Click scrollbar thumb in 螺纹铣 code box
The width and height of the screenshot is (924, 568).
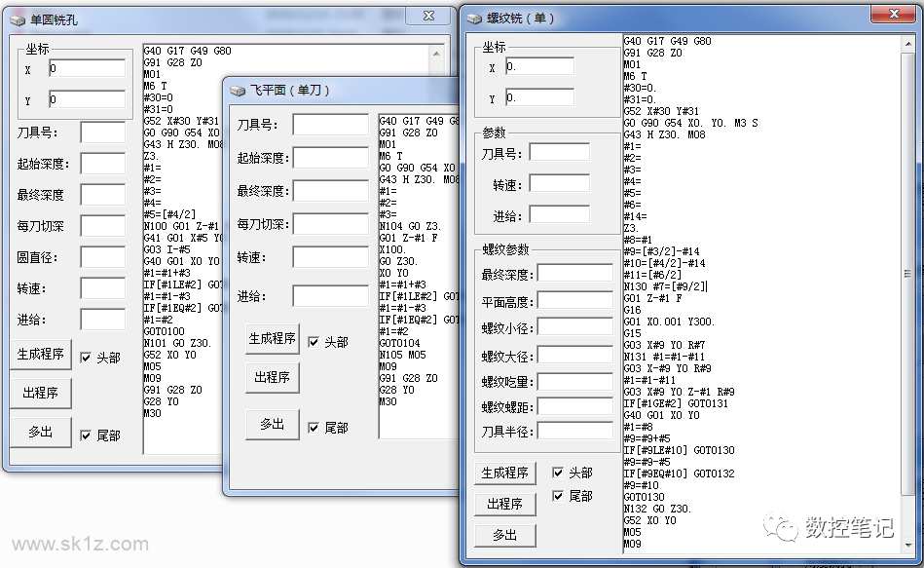907,274
